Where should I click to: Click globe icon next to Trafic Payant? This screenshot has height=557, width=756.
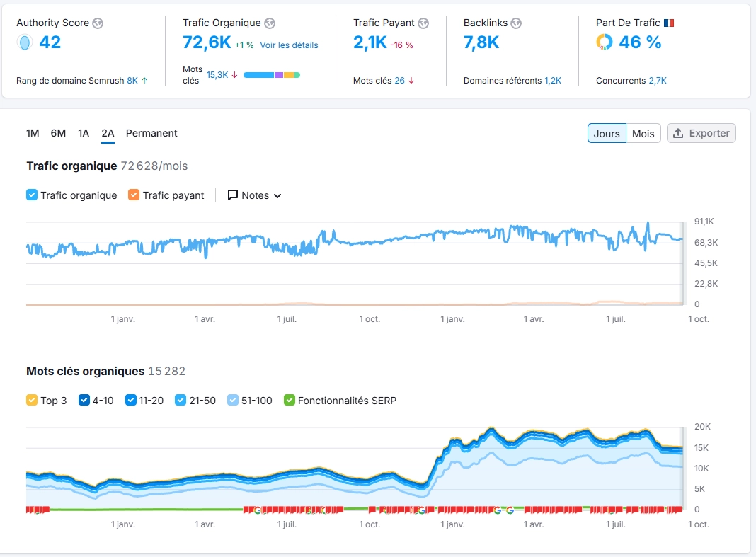click(x=423, y=23)
